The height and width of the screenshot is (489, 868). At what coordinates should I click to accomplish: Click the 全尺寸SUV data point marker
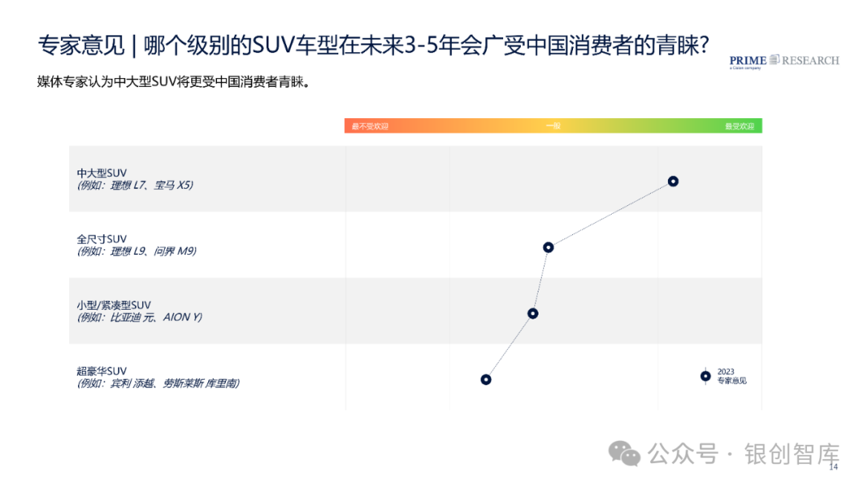pyautogui.click(x=548, y=247)
